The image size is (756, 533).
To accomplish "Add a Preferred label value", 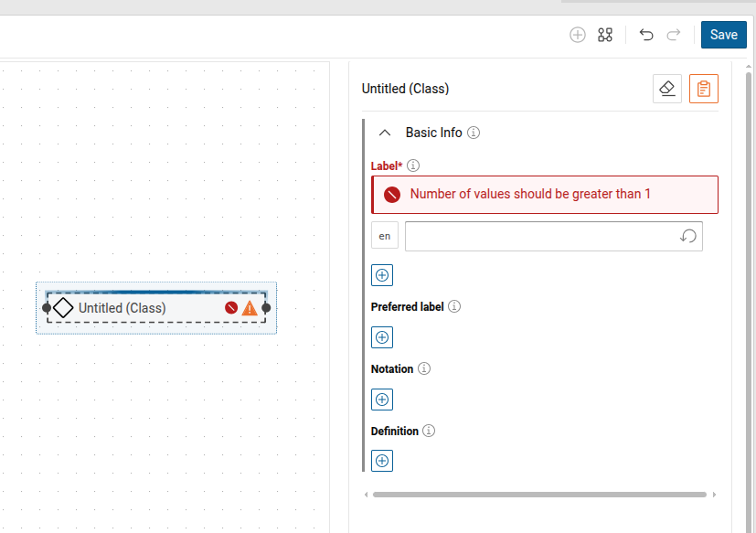I will tap(382, 337).
